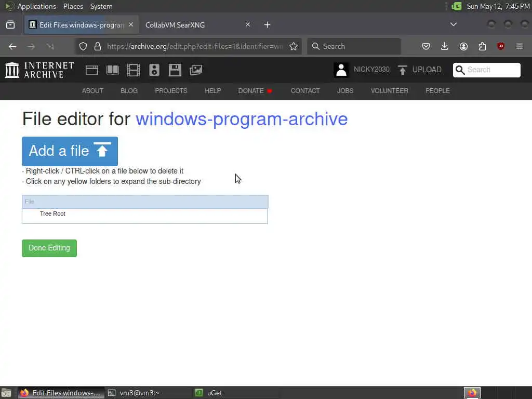532x399 pixels.
Task: Click the Add a file button
Action: coord(70,151)
